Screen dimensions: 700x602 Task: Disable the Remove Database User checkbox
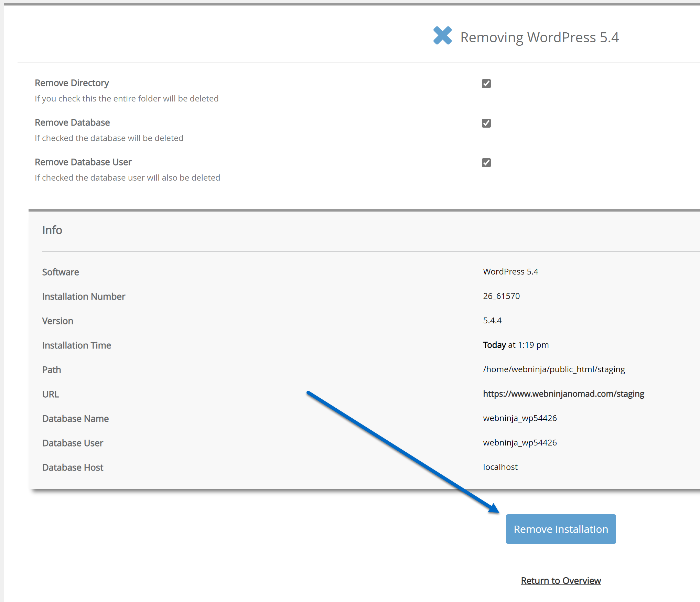pos(486,163)
